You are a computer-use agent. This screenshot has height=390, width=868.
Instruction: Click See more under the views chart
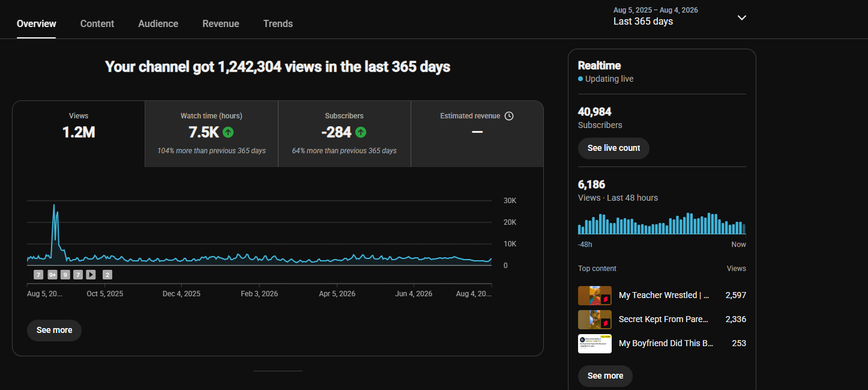click(54, 331)
